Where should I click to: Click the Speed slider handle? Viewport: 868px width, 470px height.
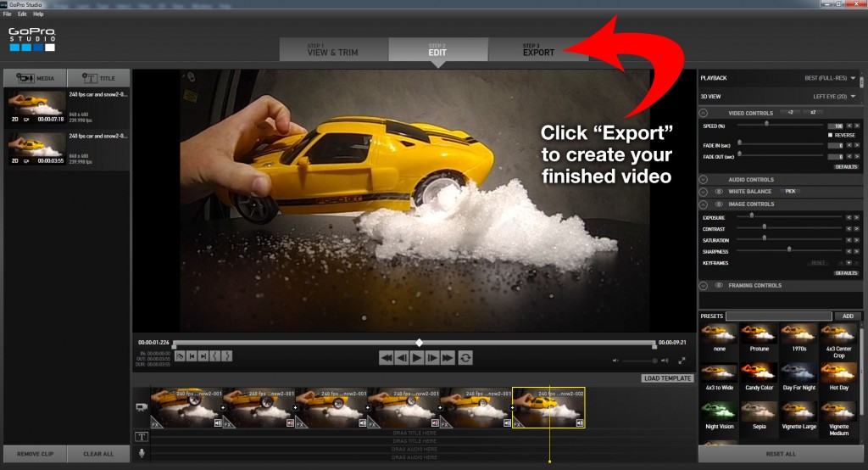click(766, 124)
